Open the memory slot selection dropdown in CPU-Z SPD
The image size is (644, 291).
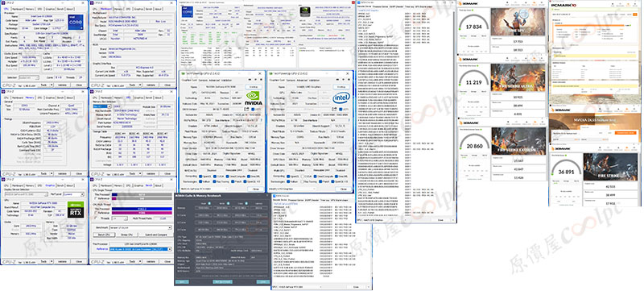[101, 106]
